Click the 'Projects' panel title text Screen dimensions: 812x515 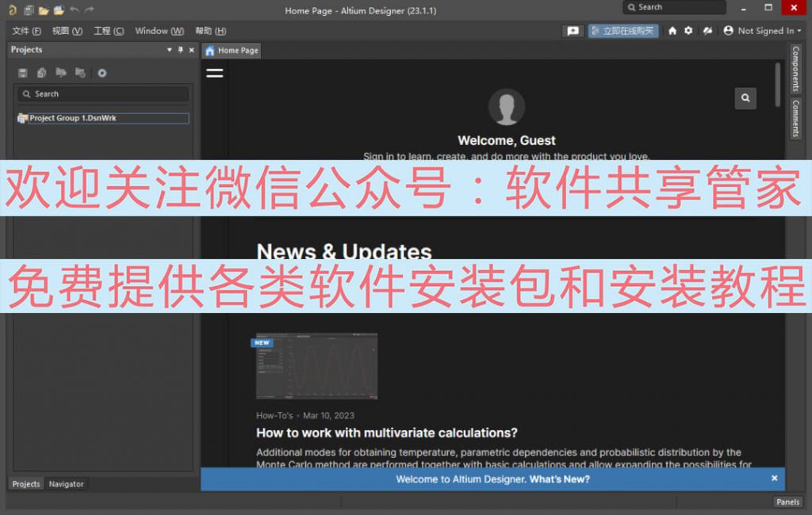click(x=26, y=50)
